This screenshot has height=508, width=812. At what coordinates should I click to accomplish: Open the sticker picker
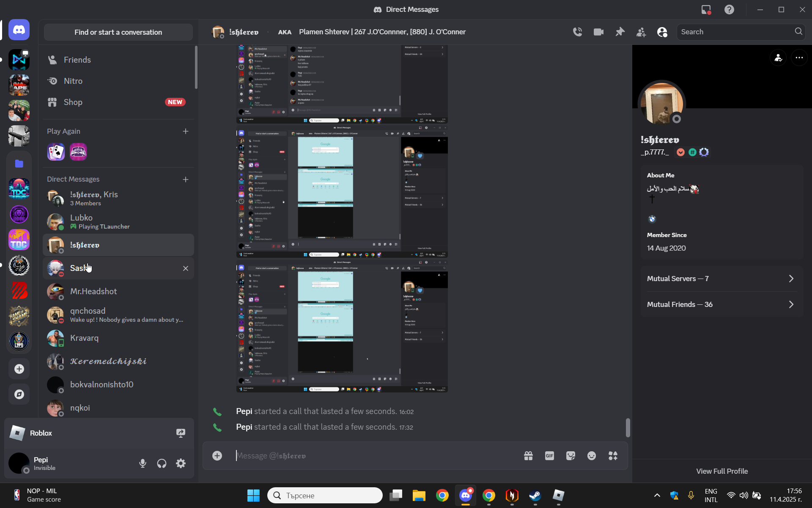(571, 456)
